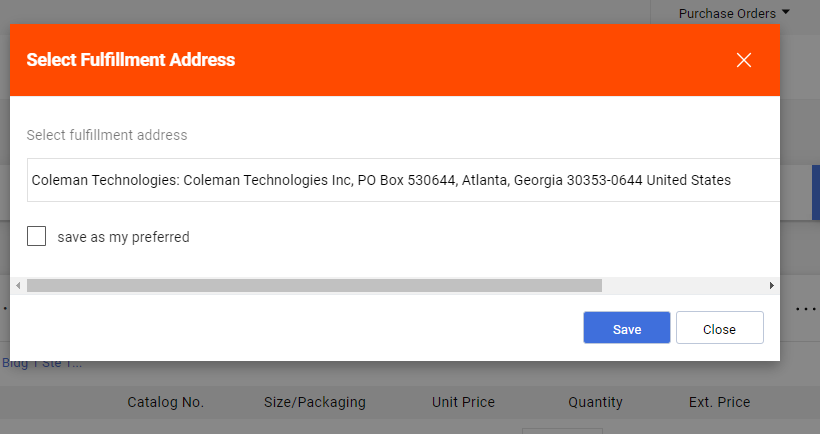This screenshot has width=820, height=434.
Task: Click the Quantity column header
Action: pos(596,402)
